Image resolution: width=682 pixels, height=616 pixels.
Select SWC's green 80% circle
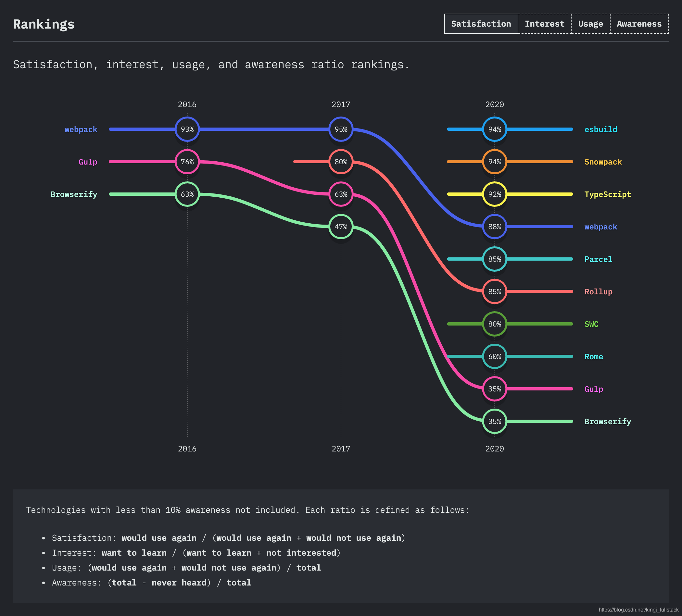click(494, 324)
